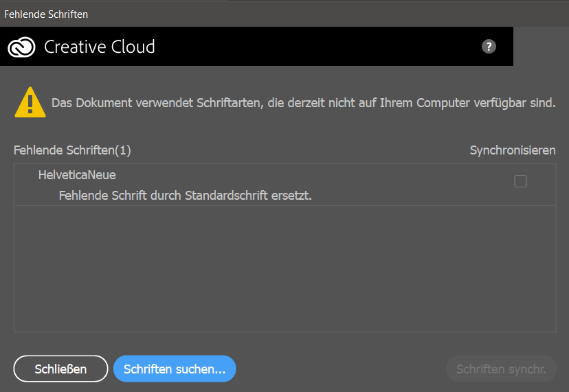Image resolution: width=569 pixels, height=392 pixels.
Task: Click the 'Fehlende Schrift durch Standardschrift ersetzt' note
Action: (x=186, y=196)
